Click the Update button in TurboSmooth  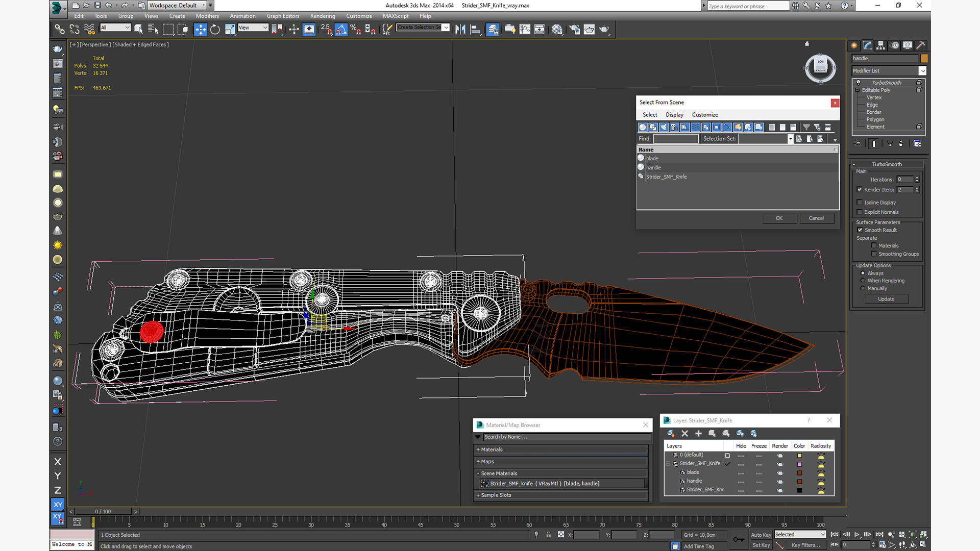click(886, 299)
